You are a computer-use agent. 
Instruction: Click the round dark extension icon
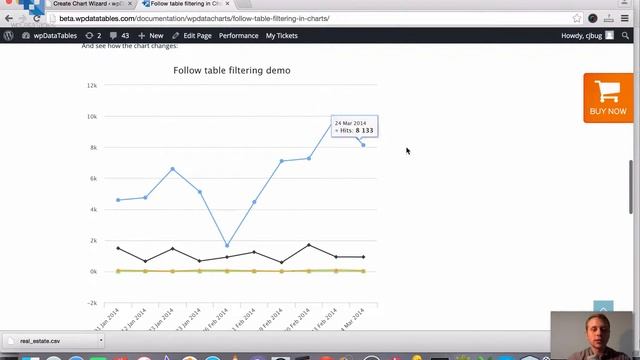593,18
